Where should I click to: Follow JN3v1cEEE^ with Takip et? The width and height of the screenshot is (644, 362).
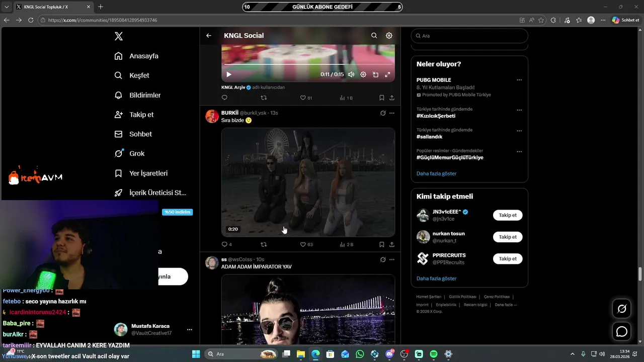coord(508,215)
